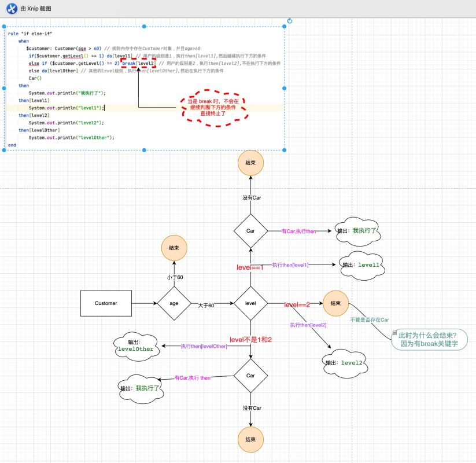Select the upper Car diamond above level
The width and height of the screenshot is (476, 463).
click(x=250, y=231)
